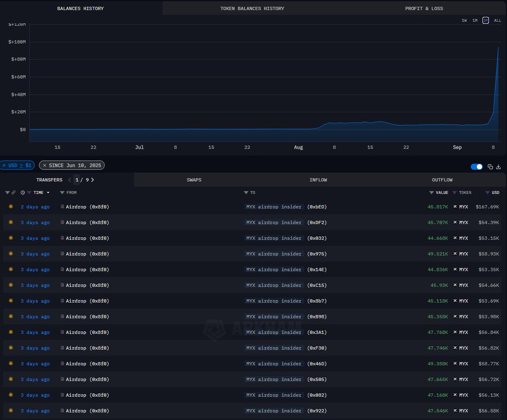The height and width of the screenshot is (420, 507).
Task: Click the MYX token label in 0x032 row
Action: (x=463, y=238)
